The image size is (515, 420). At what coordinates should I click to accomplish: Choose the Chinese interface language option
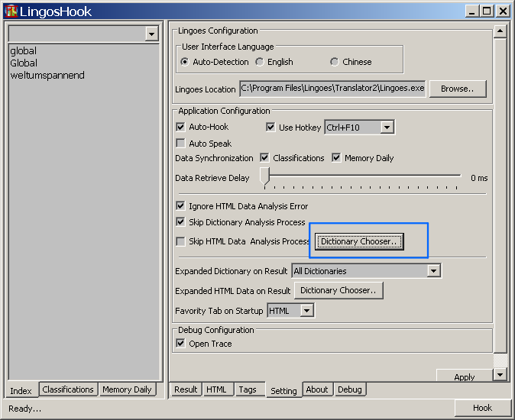coord(335,62)
